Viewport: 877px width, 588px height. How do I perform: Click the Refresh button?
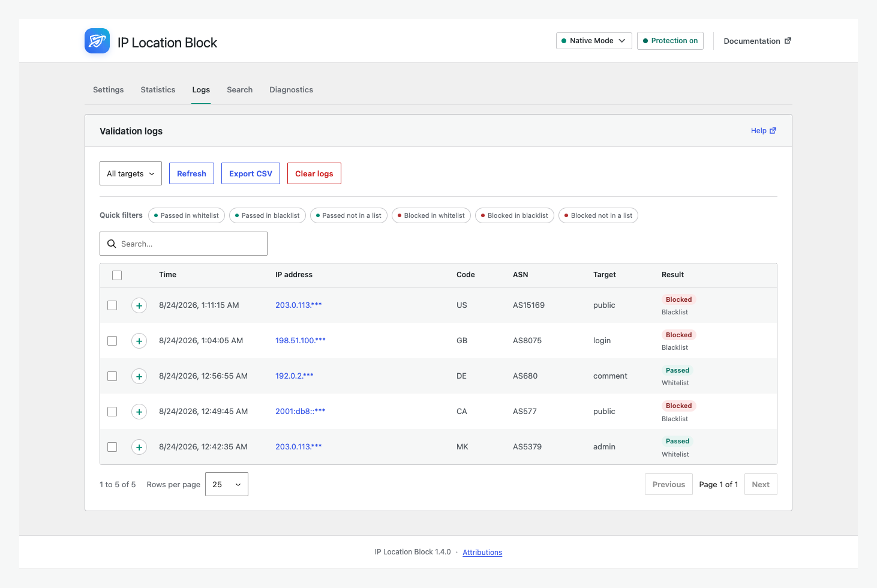(x=191, y=173)
